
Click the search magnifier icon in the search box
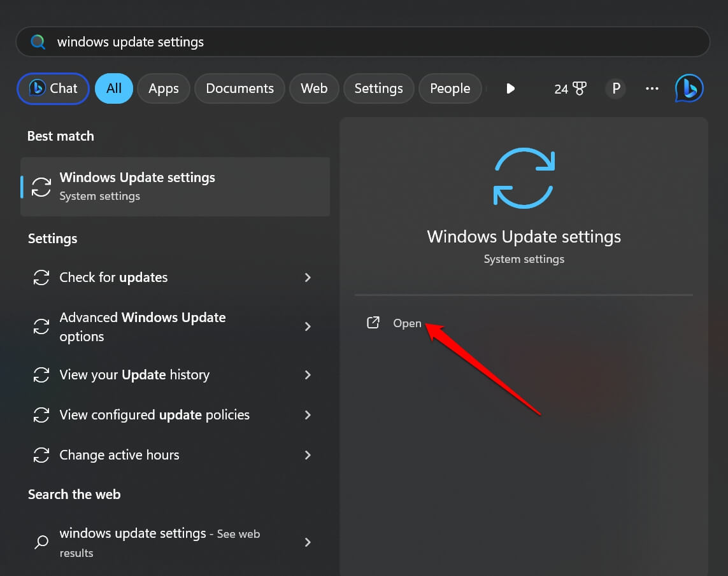38,41
